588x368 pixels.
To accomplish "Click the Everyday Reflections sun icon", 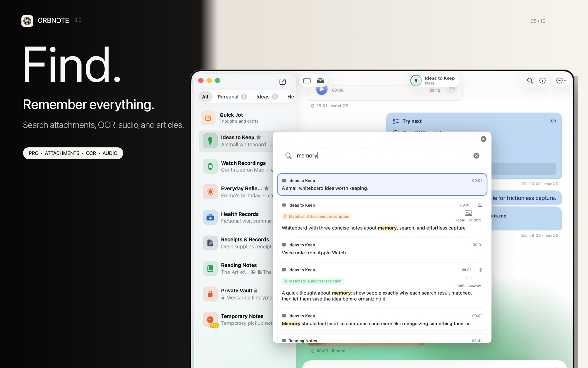I will 210,192.
